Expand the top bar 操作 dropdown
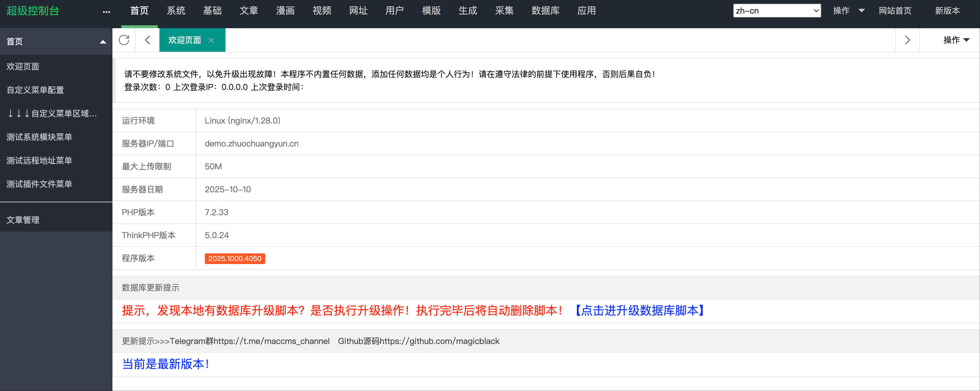Image resolution: width=980 pixels, height=391 pixels. tap(848, 11)
